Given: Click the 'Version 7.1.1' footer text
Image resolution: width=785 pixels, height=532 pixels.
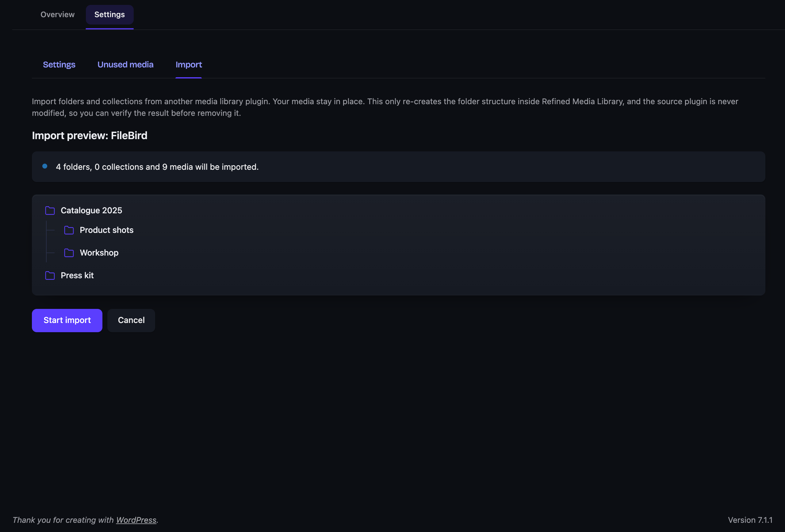Looking at the screenshot, I should [750, 520].
